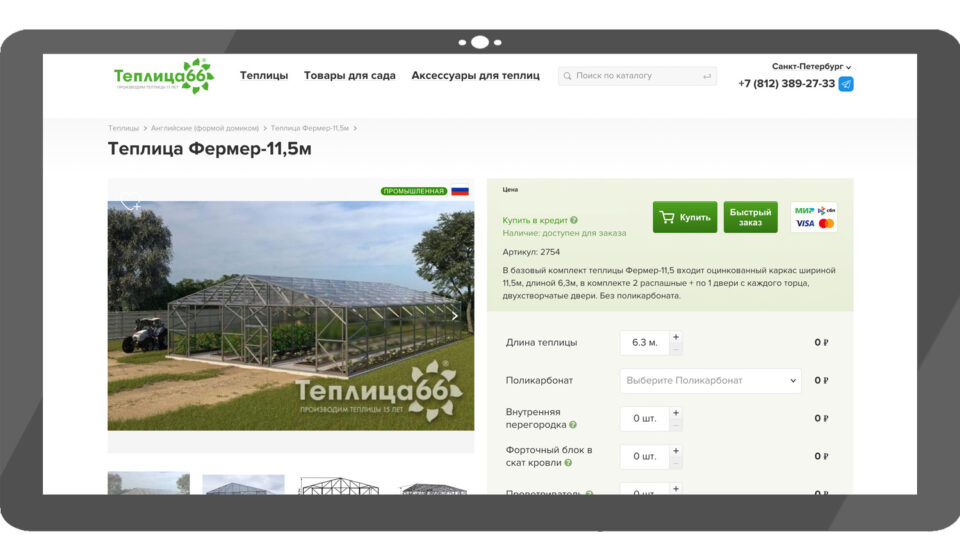The image size is (960, 540).
Task: Open help icon for Форточный блок
Action: click(x=568, y=463)
